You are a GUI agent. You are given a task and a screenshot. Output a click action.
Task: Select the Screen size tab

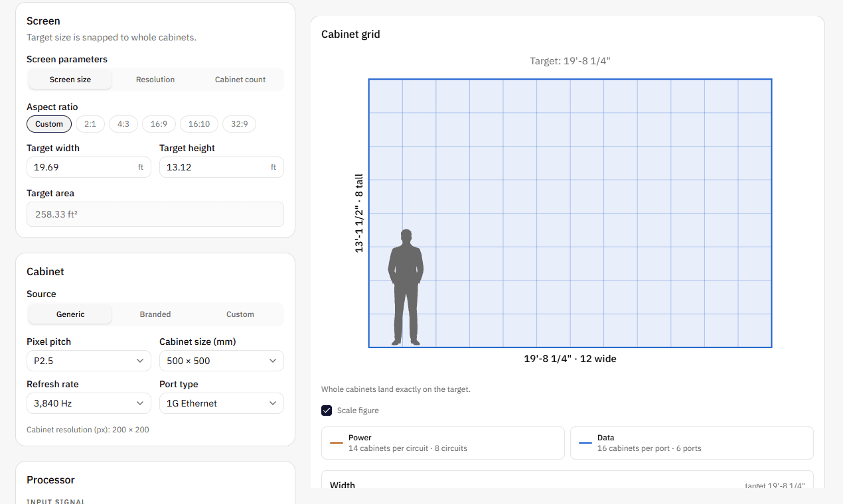pyautogui.click(x=70, y=80)
